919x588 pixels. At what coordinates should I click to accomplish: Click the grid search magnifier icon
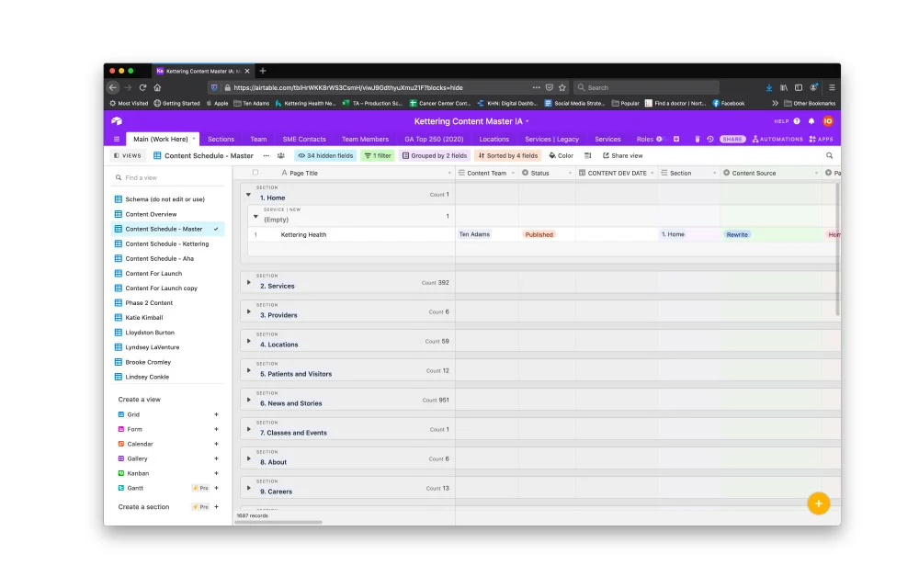click(829, 156)
